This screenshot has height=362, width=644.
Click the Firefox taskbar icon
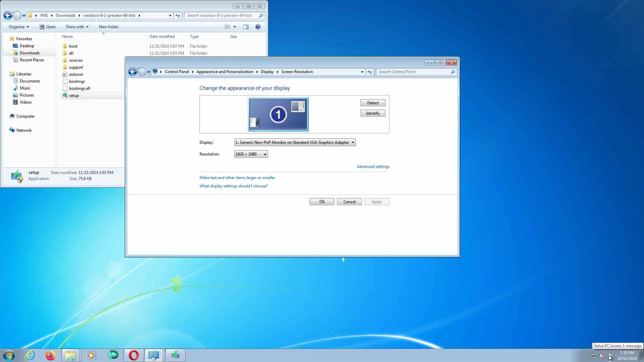[51, 355]
